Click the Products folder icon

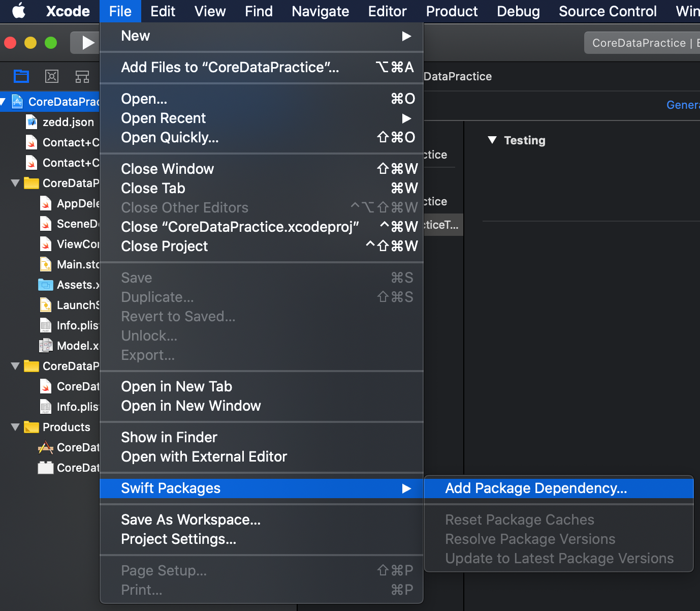coord(31,427)
